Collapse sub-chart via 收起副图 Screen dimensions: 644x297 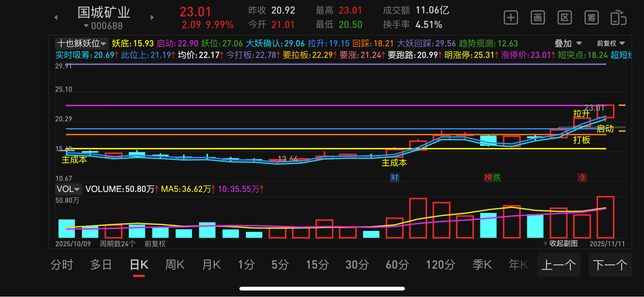[560, 243]
